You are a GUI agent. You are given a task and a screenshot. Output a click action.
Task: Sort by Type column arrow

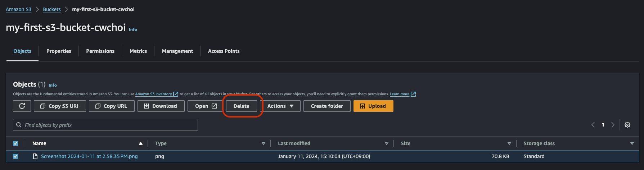264,143
